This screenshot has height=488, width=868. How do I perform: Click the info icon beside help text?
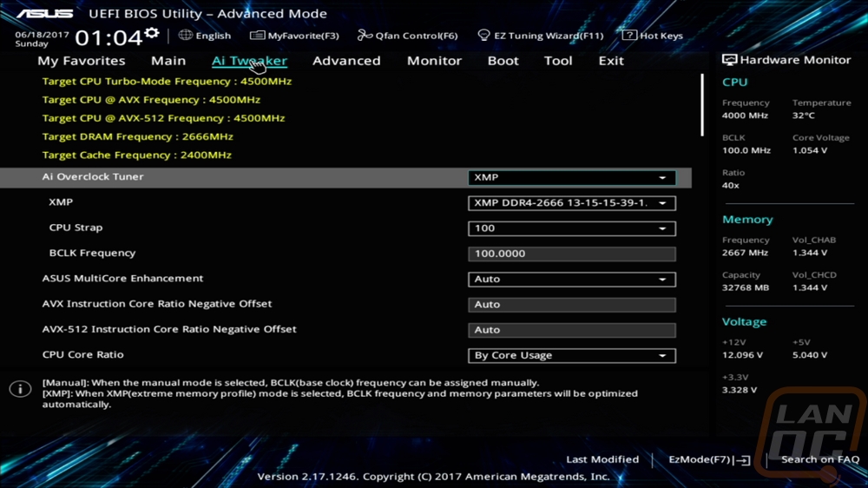pyautogui.click(x=20, y=389)
